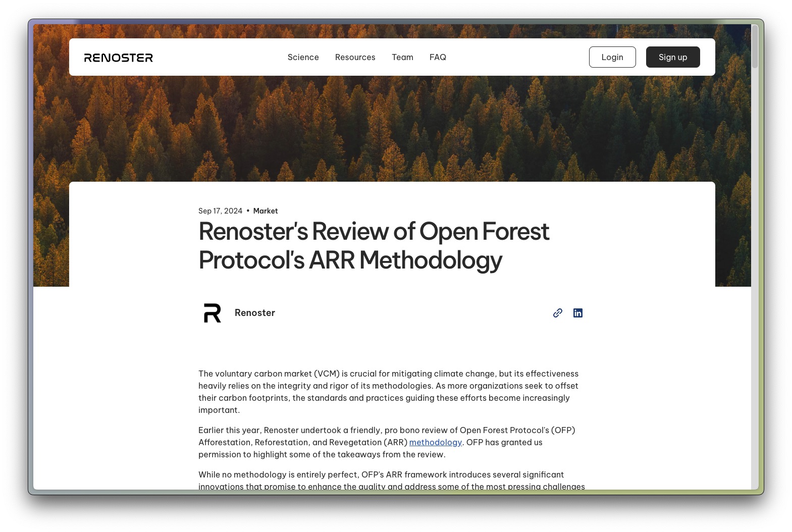
Task: Follow the methodology hyperlink
Action: pos(436,442)
